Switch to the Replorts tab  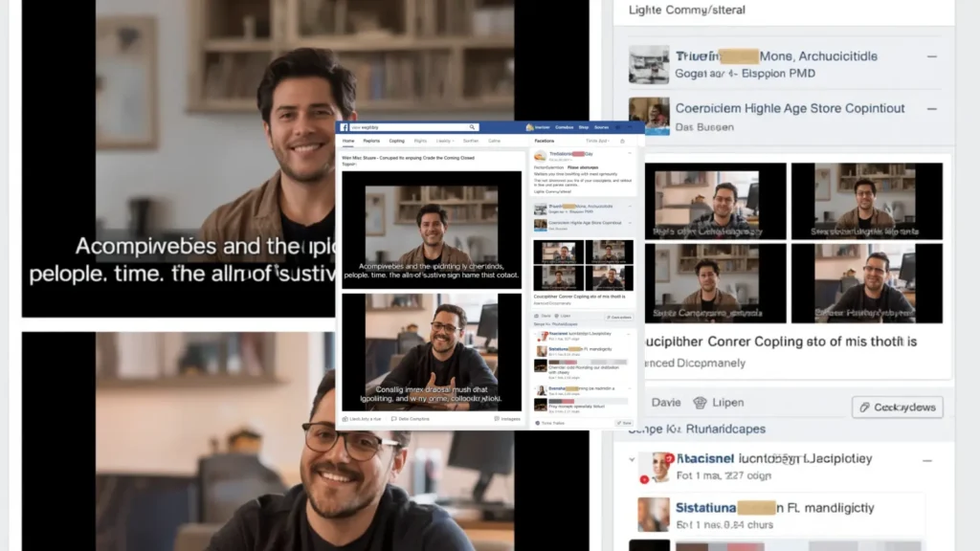(x=371, y=142)
